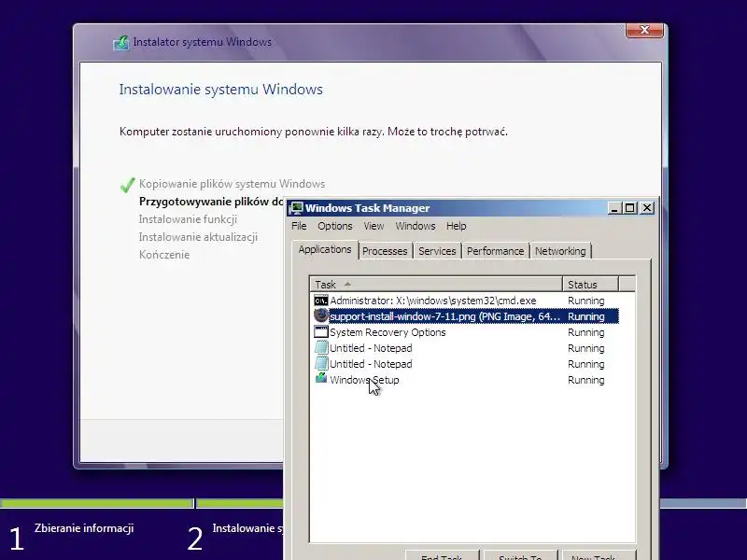
Task: Click the PNG image viewer task icon
Action: pos(321,315)
